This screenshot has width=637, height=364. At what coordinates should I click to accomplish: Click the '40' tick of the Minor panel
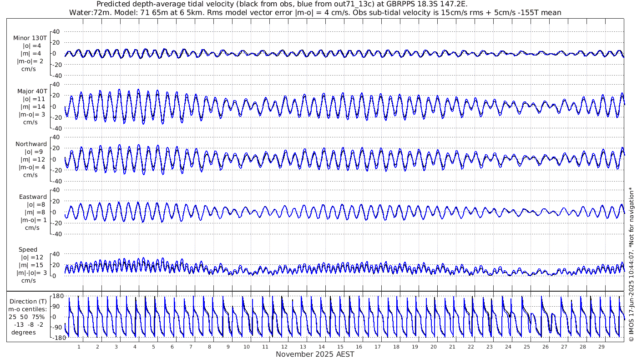point(56,31)
